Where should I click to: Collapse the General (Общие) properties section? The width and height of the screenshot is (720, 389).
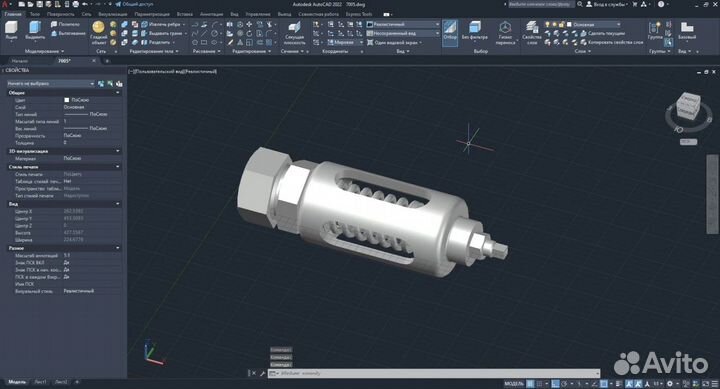tap(118, 93)
